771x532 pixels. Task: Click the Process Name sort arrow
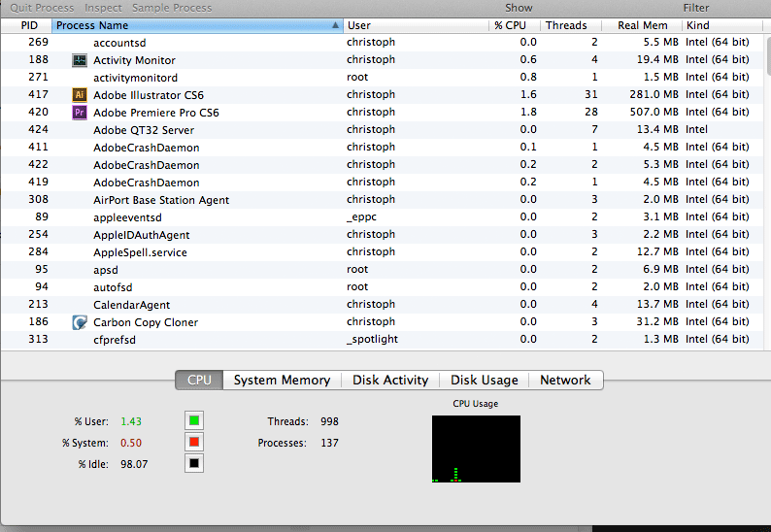point(335,25)
